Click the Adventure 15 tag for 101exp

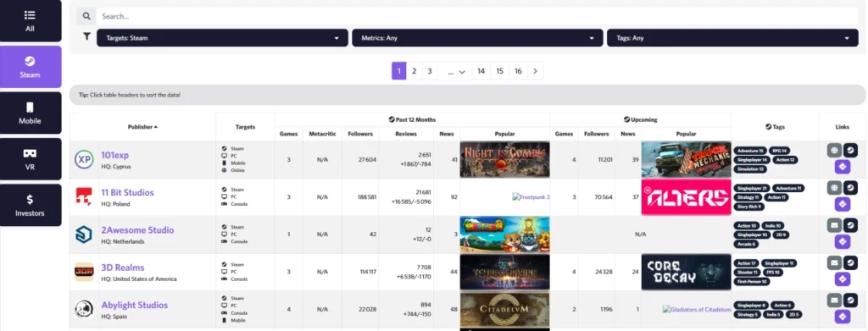click(749, 151)
